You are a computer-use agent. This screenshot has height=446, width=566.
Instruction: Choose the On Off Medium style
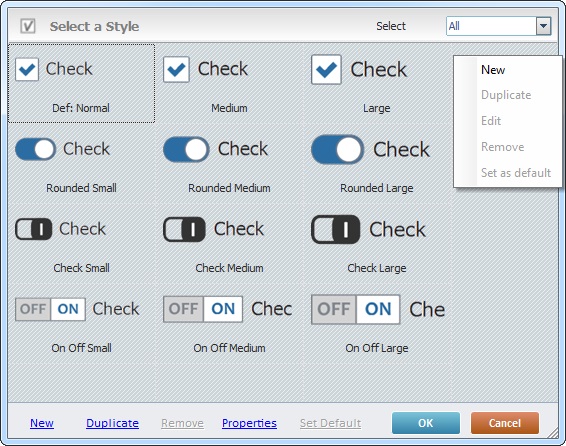pos(229,324)
